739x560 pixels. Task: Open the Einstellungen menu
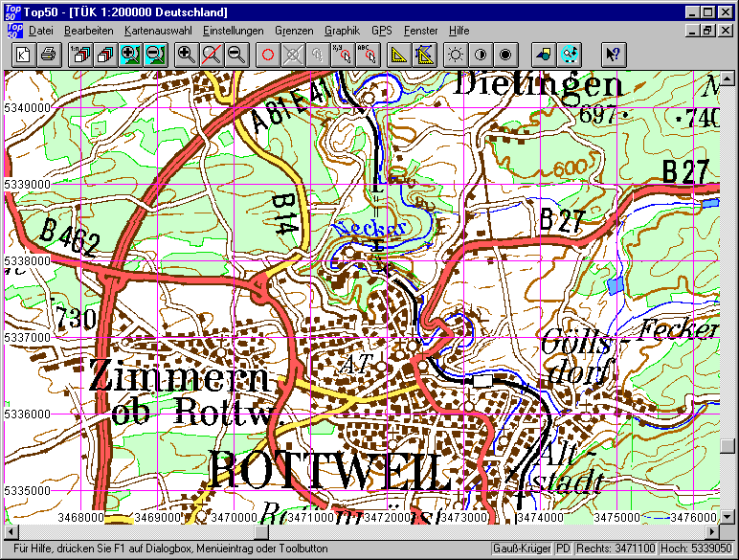click(x=233, y=31)
